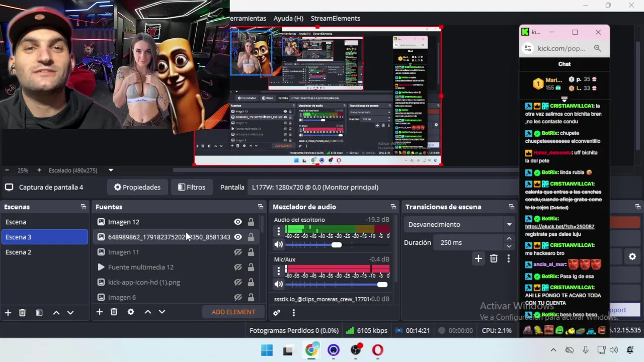The width and height of the screenshot is (644, 362).
Task: Click the kick.com address bar in chat window
Action: [x=561, y=48]
